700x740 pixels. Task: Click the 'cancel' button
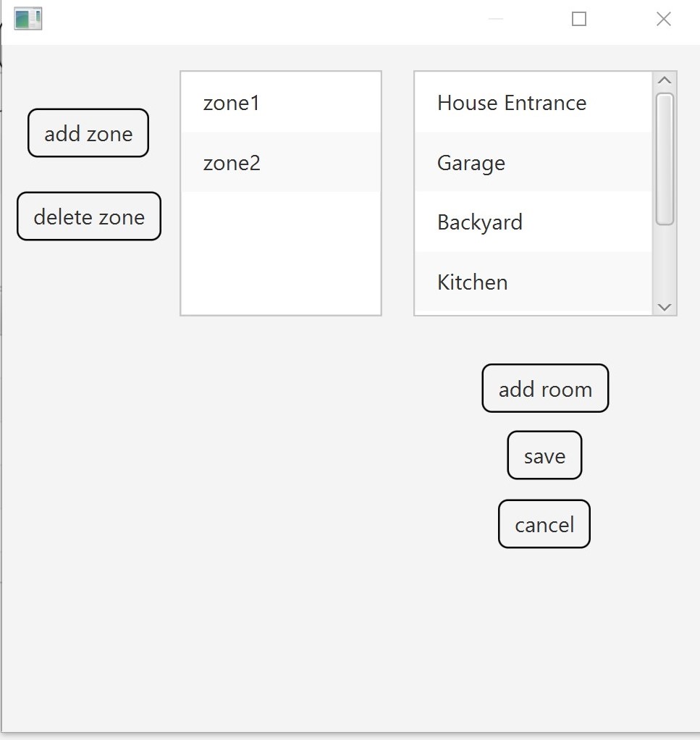point(544,524)
